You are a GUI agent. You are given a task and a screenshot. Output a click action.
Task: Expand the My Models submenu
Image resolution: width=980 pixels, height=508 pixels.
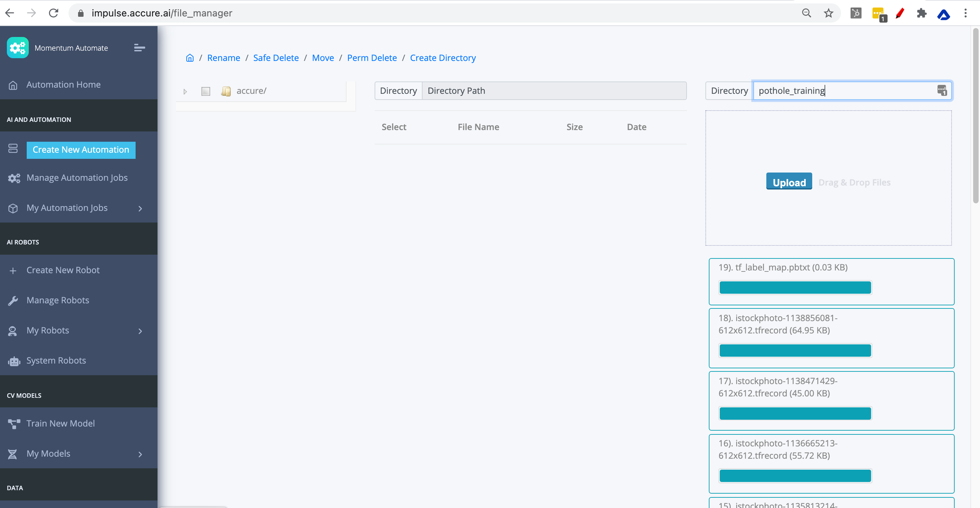click(x=140, y=454)
